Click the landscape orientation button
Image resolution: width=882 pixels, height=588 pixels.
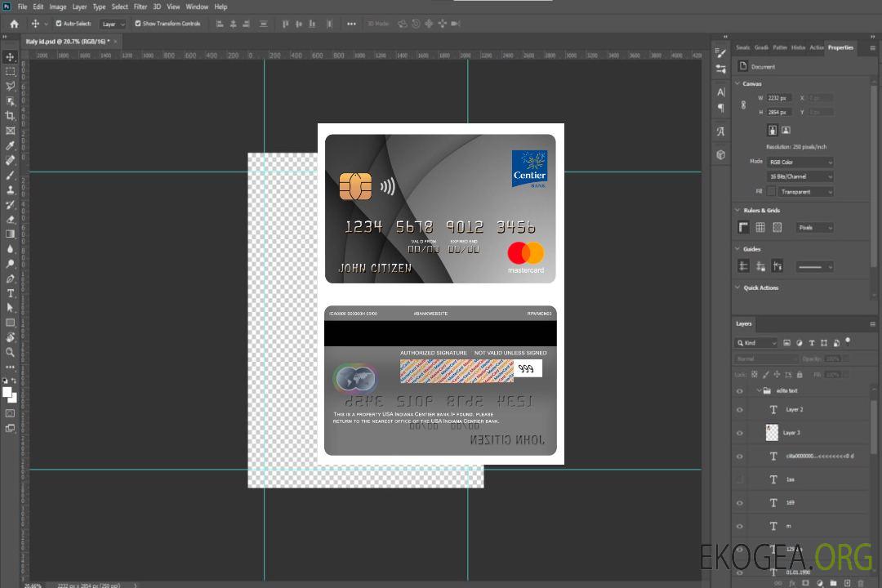click(786, 131)
